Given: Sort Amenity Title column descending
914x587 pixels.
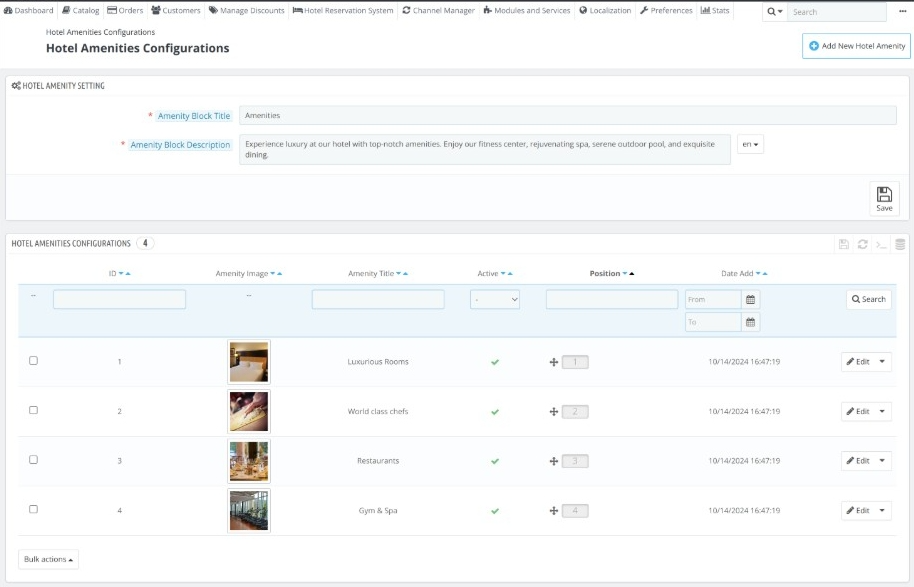Looking at the screenshot, I should click(x=399, y=273).
